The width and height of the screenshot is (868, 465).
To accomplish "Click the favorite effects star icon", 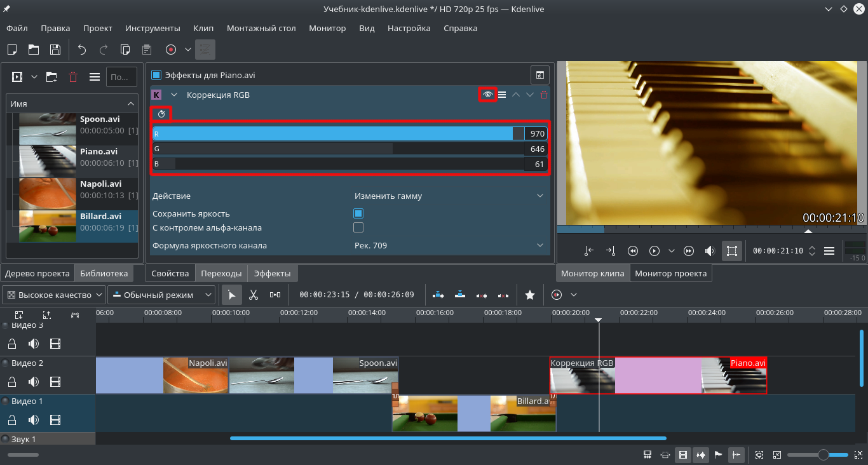I will coord(529,295).
